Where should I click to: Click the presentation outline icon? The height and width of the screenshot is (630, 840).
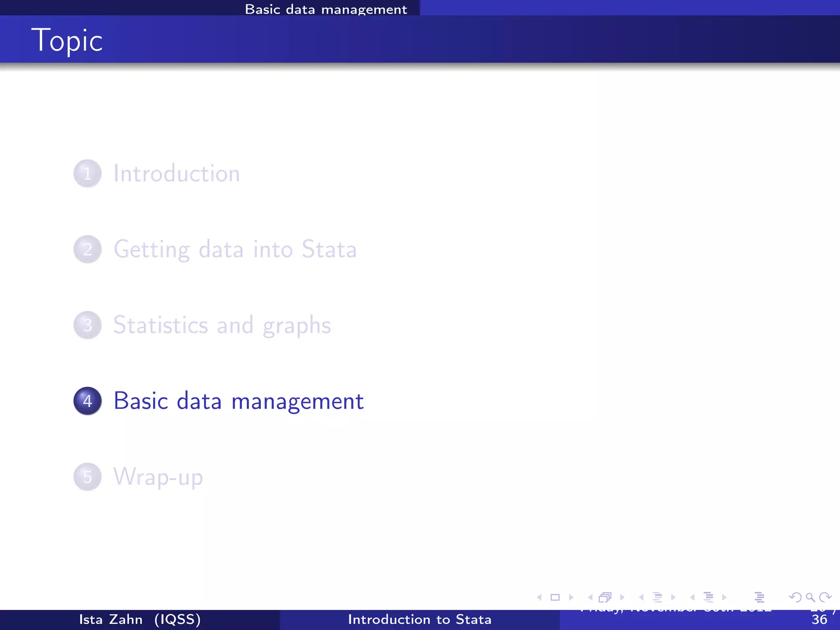point(759,597)
